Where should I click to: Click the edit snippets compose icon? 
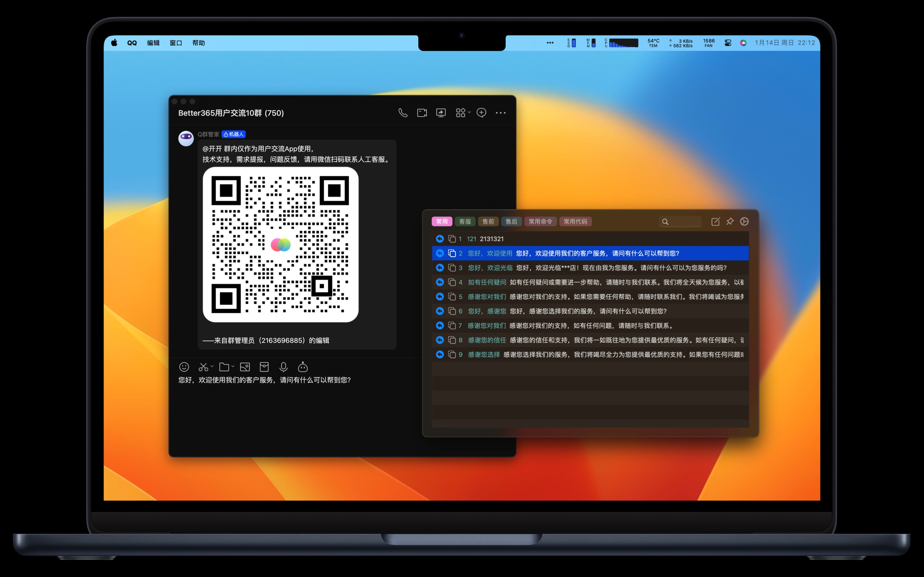pyautogui.click(x=715, y=222)
